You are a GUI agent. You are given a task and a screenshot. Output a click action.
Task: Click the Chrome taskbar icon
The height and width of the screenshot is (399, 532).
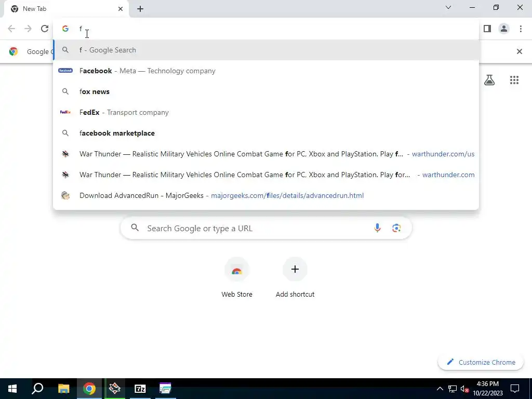[89, 389]
